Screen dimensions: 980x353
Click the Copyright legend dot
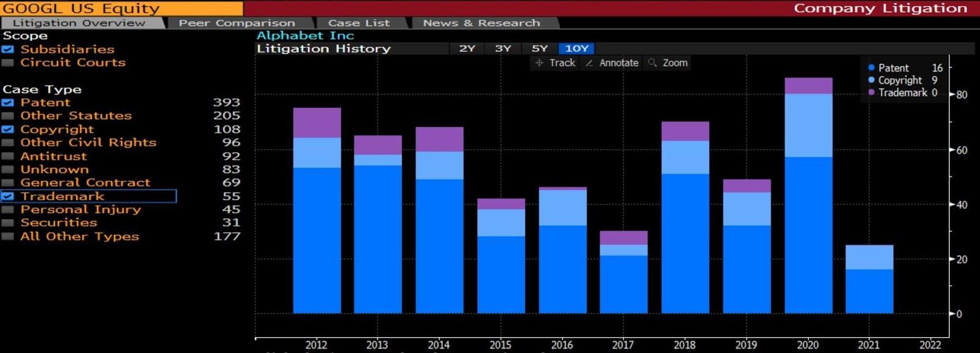click(x=872, y=80)
